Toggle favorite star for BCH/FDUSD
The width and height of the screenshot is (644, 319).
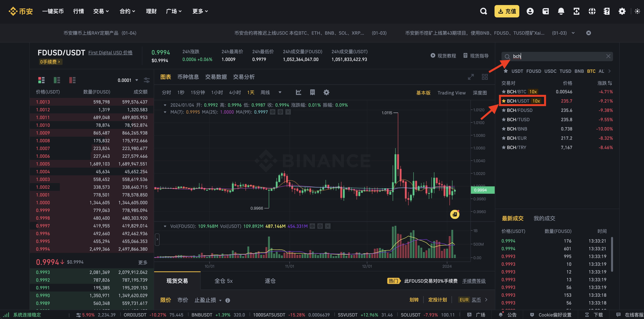pos(503,110)
